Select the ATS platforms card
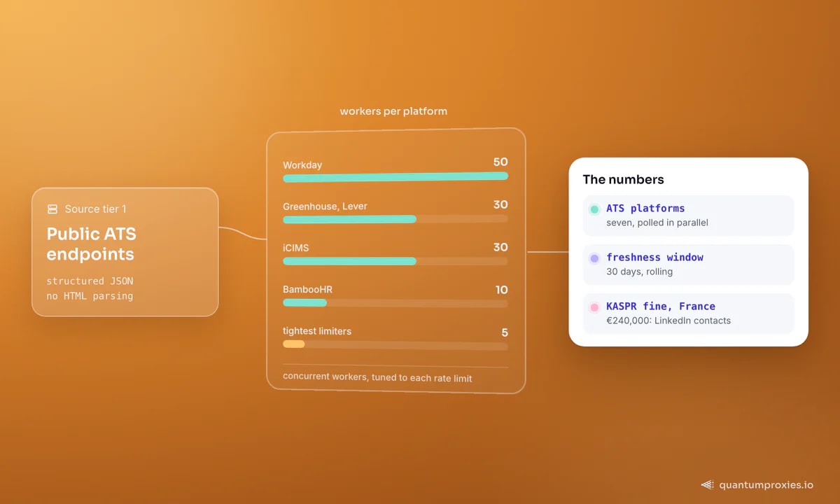Image resolution: width=840 pixels, height=504 pixels. coord(688,216)
